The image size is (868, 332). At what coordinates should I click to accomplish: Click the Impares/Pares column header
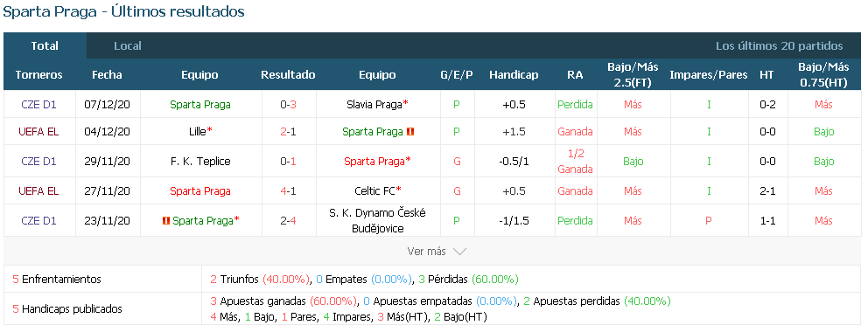[709, 74]
